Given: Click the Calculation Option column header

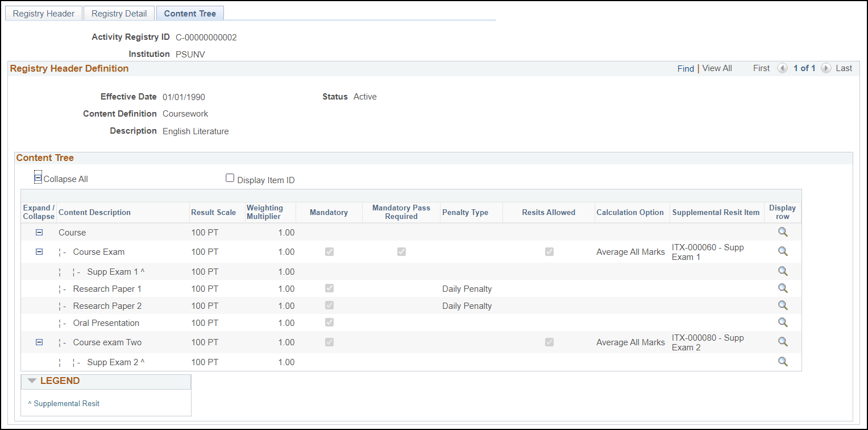Looking at the screenshot, I should click(630, 212).
